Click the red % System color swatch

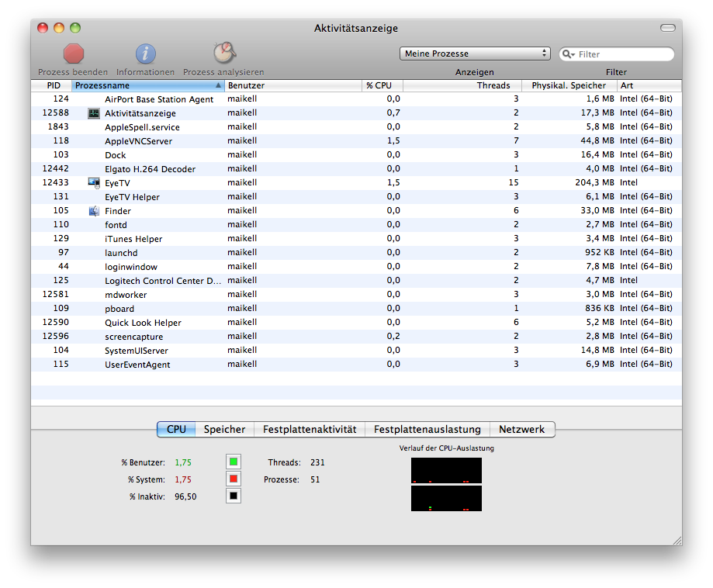(x=234, y=479)
